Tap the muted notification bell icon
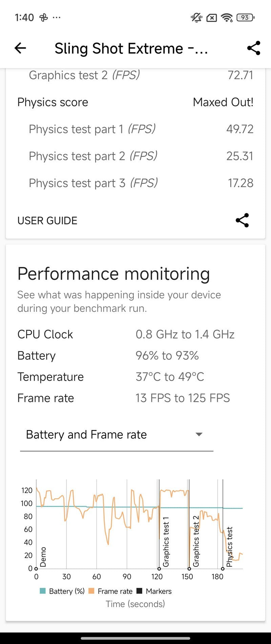Image resolution: width=271 pixels, height=644 pixels. coord(196,17)
